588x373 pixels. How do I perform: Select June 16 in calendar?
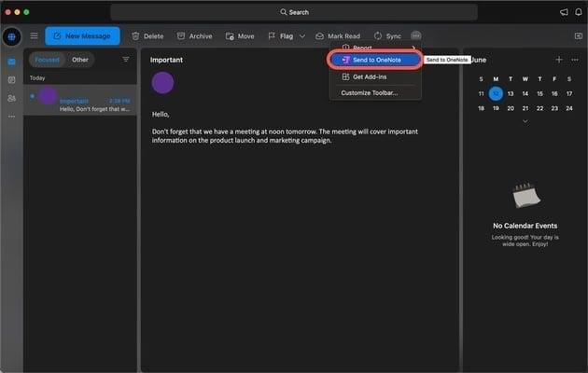[x=554, y=93]
